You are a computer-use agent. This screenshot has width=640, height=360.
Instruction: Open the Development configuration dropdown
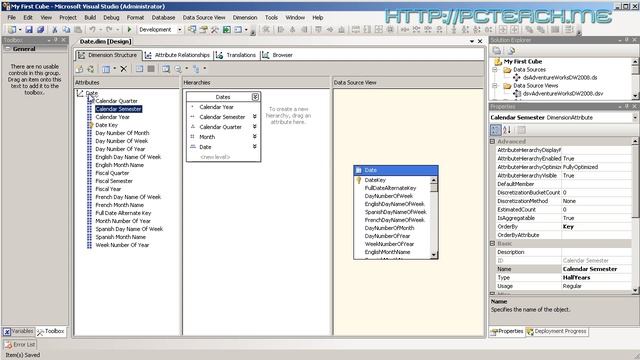tap(179, 30)
